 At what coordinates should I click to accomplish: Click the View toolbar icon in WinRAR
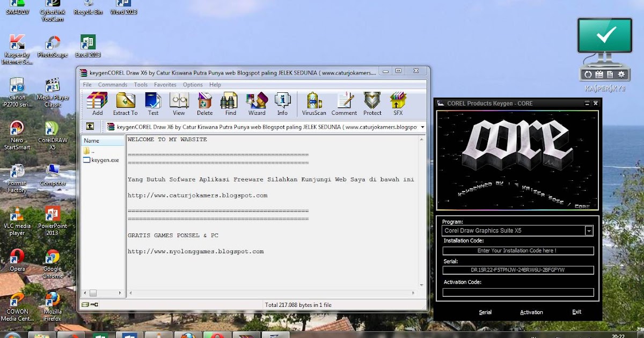(x=179, y=104)
